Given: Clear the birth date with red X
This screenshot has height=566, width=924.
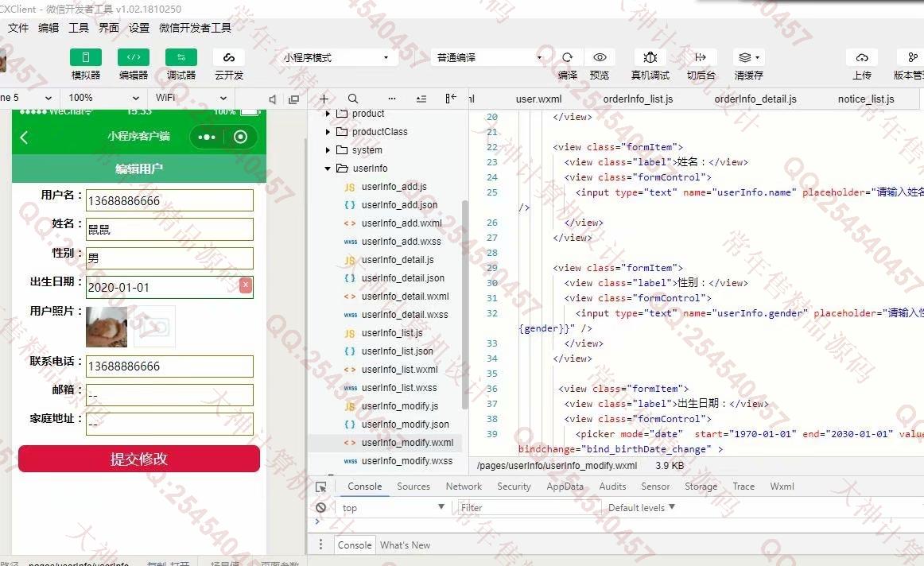Looking at the screenshot, I should (x=246, y=285).
